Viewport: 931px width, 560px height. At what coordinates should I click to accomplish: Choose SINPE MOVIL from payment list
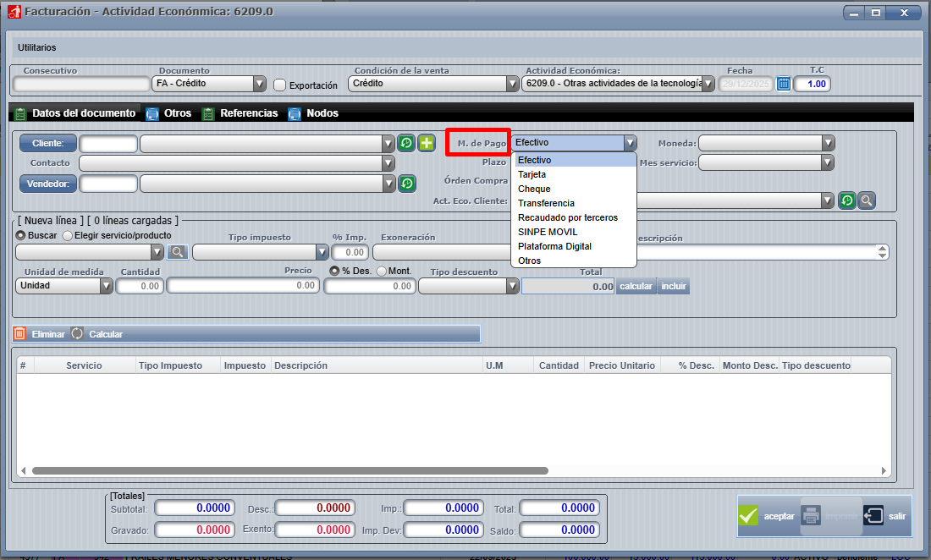pyautogui.click(x=548, y=232)
